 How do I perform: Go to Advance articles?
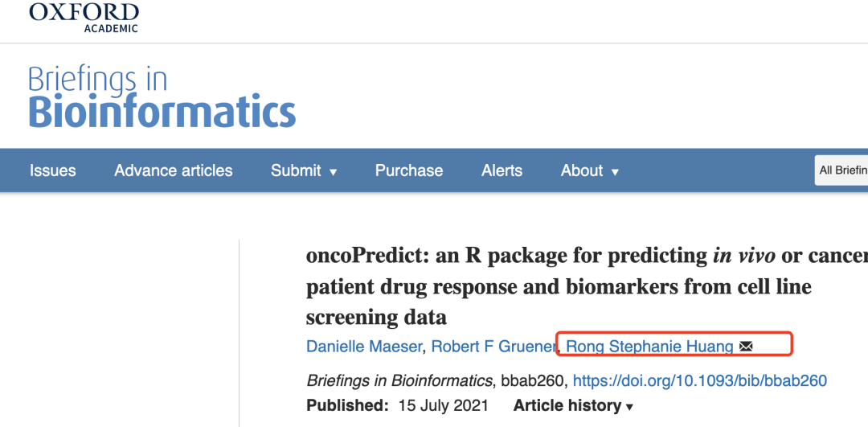(x=173, y=170)
